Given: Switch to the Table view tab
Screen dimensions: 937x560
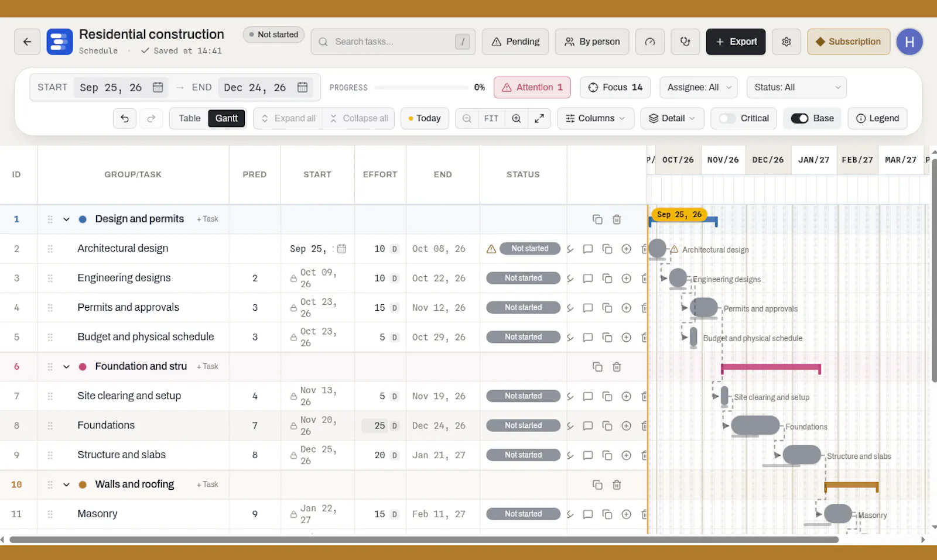Looking at the screenshot, I should click(189, 118).
